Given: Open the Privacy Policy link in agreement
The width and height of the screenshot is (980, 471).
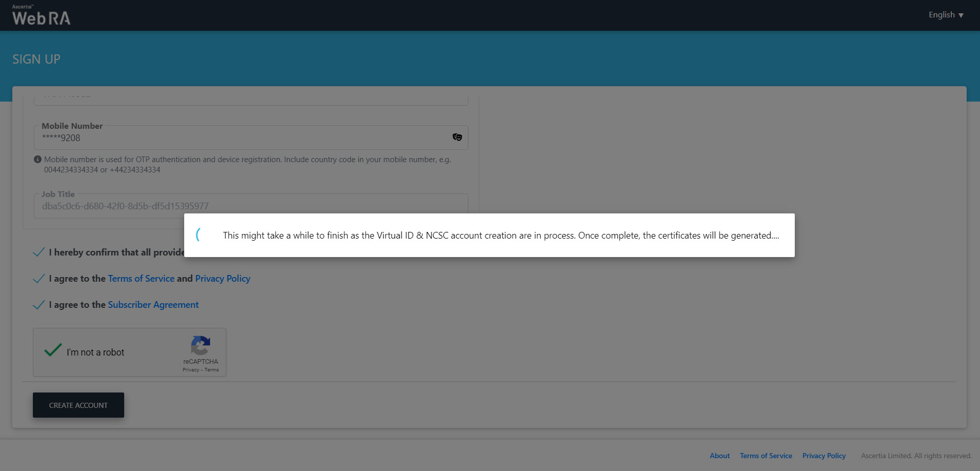Looking at the screenshot, I should (x=223, y=279).
